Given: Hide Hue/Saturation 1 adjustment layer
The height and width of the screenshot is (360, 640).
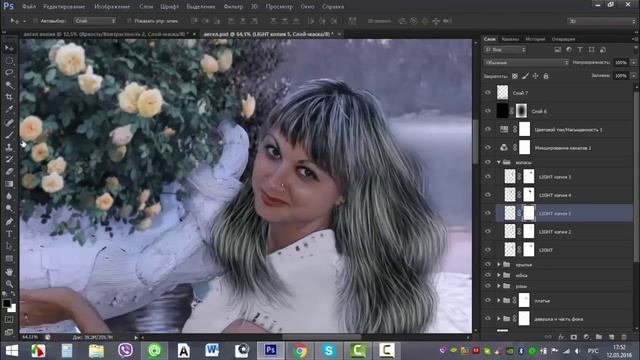Looking at the screenshot, I should point(488,129).
